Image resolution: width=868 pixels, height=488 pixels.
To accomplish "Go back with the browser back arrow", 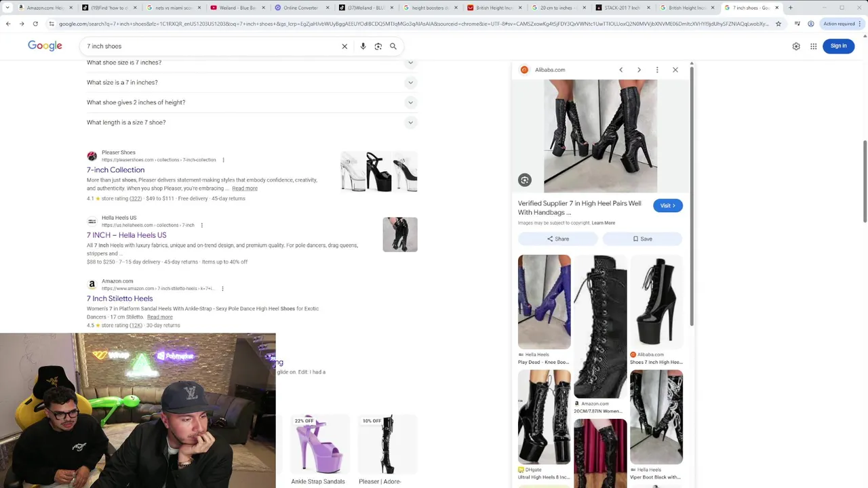I will (x=8, y=24).
